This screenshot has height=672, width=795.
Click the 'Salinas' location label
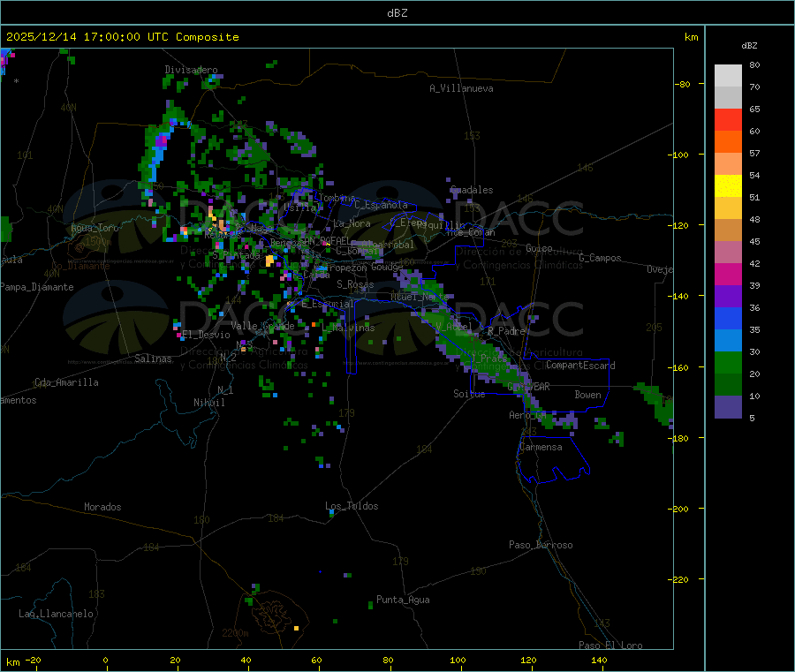pyautogui.click(x=153, y=359)
